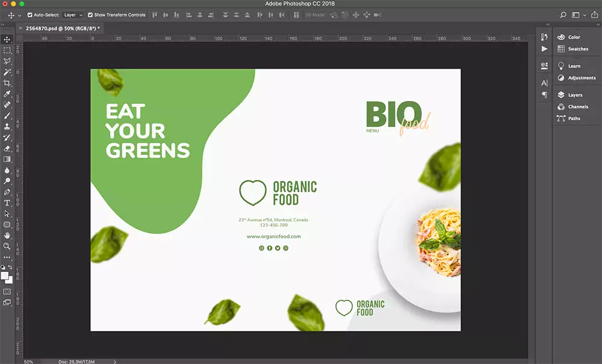Open the Swatches panel
Image resolution: width=602 pixels, height=364 pixels.
[x=577, y=49]
